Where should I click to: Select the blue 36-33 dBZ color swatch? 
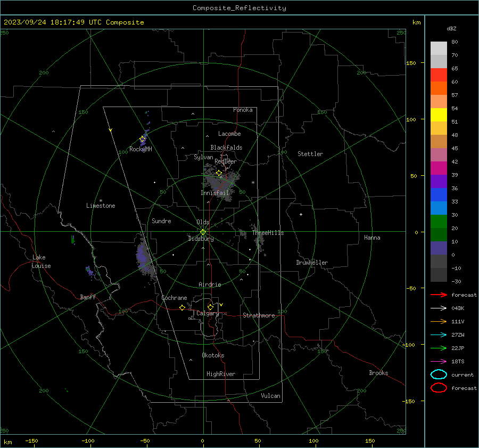tap(439, 195)
